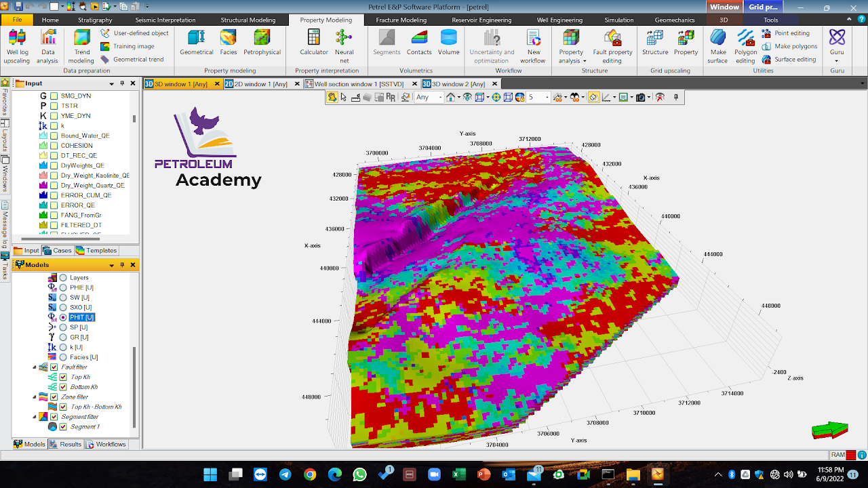Image resolution: width=868 pixels, height=488 pixels.
Task: Switch to the Reservoir Engineering ribbon tab
Action: point(481,20)
